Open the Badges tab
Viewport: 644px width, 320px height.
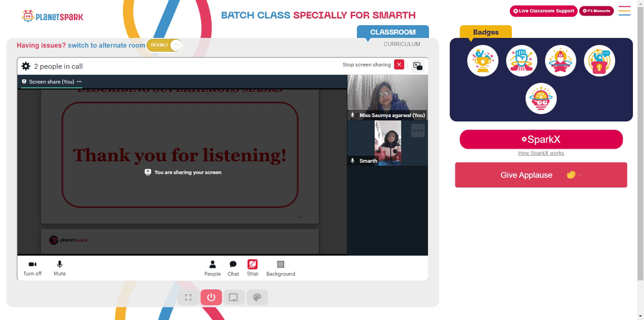click(x=486, y=32)
